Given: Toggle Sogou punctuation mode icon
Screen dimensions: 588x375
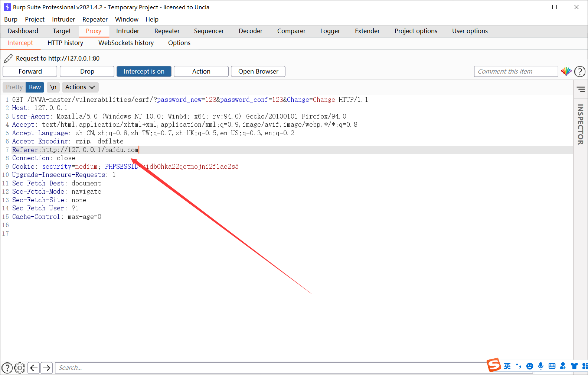Looking at the screenshot, I should 519,366.
